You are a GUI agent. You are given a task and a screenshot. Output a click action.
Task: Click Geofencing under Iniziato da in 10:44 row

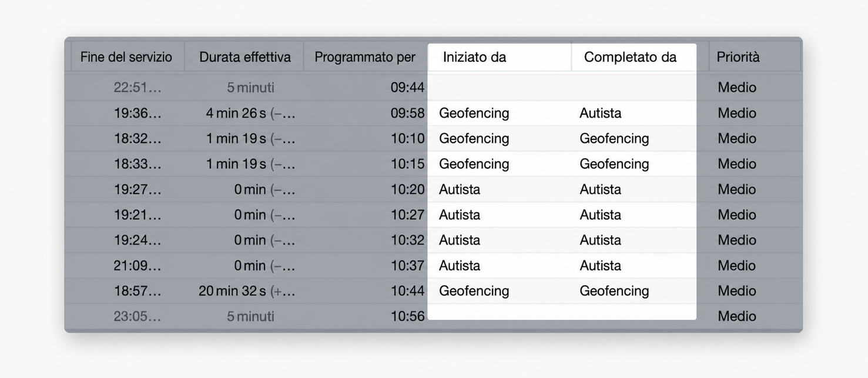click(474, 290)
